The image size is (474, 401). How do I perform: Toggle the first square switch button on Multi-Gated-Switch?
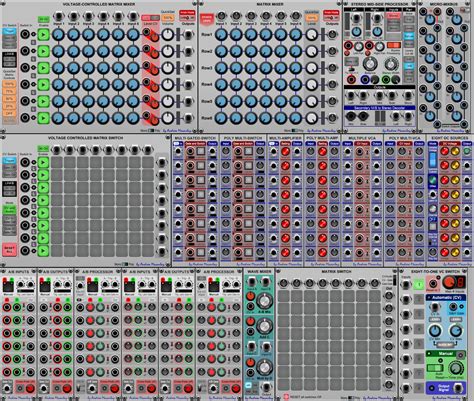pos(200,151)
